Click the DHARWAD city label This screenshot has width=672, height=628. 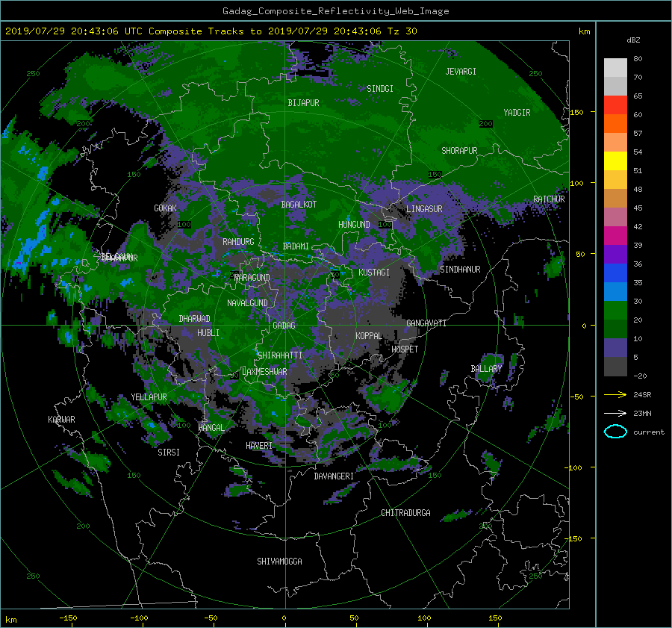pyautogui.click(x=195, y=319)
